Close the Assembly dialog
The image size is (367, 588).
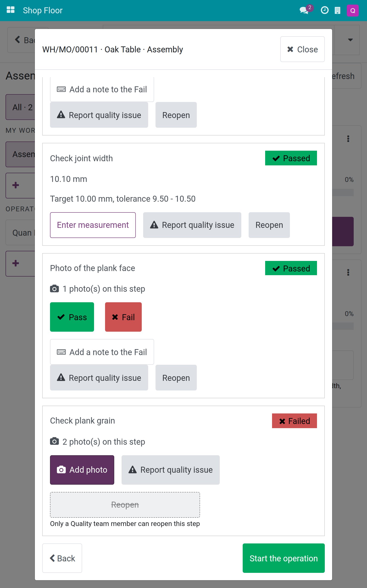[303, 49]
